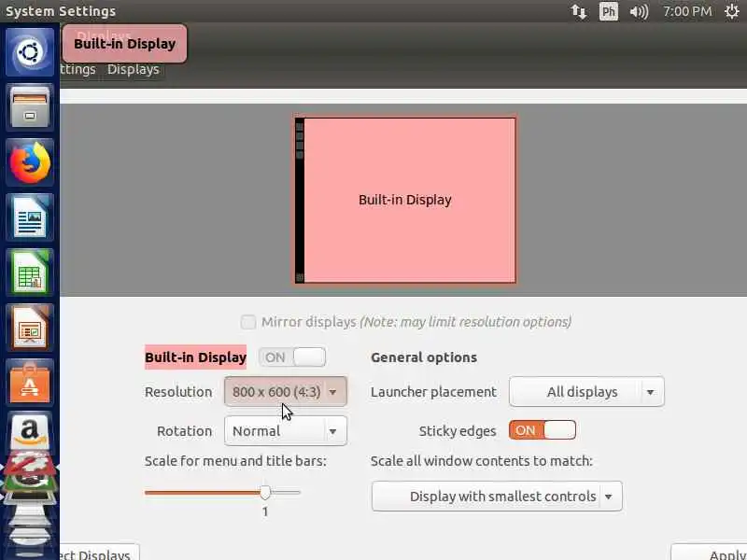This screenshot has height=560, width=747.
Task: Open the sound volume indicator
Action: point(639,11)
